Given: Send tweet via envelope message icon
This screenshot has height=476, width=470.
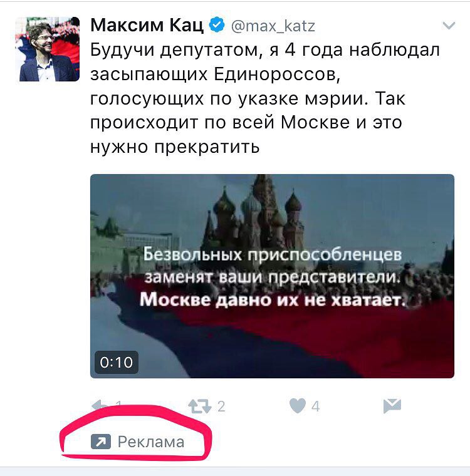Looking at the screenshot, I should pos(392,406).
